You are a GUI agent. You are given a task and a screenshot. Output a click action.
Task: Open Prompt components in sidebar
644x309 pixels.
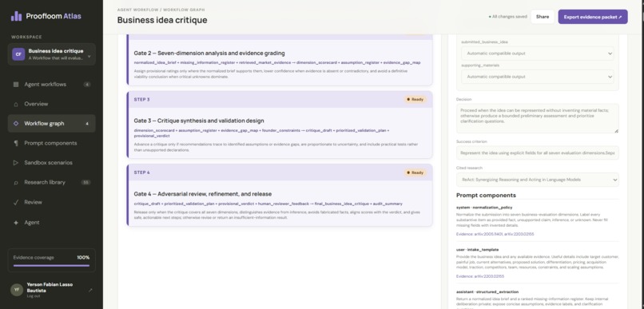[51, 143]
